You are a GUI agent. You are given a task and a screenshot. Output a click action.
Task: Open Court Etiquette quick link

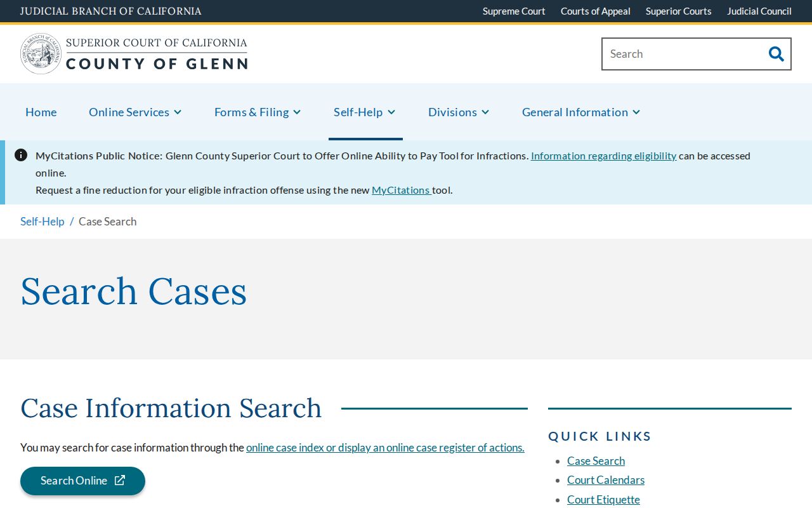pos(603,500)
